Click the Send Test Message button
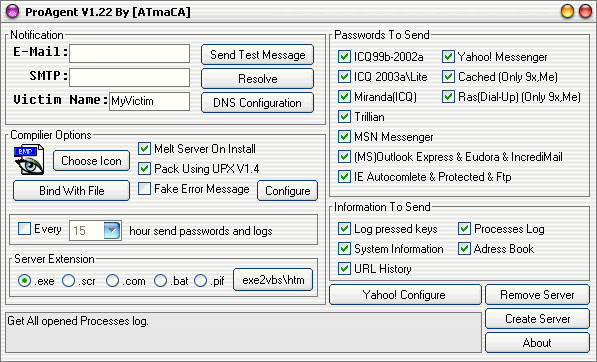The image size is (597, 362). [x=257, y=55]
